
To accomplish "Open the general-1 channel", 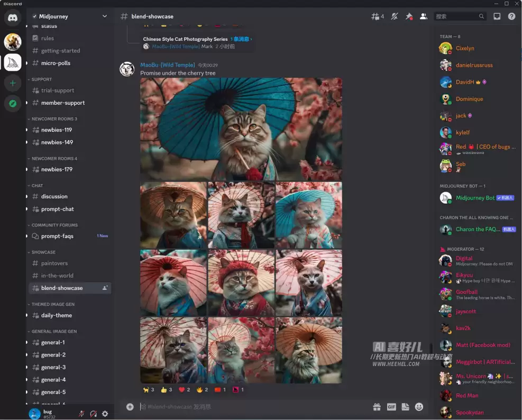I will pos(70,342).
